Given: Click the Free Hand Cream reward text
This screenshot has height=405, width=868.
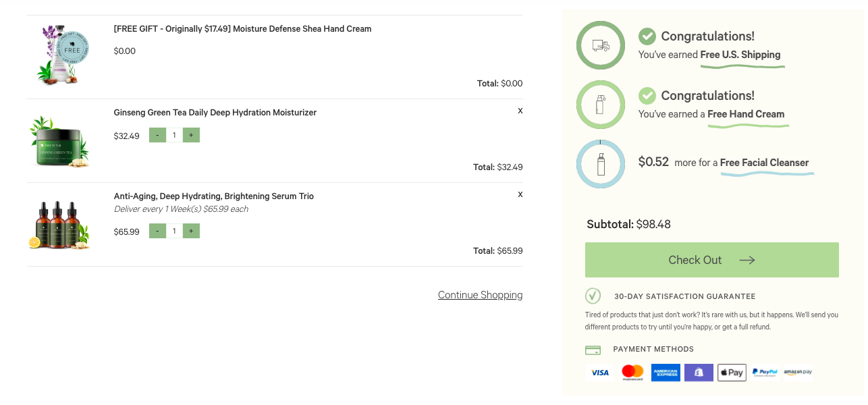Looking at the screenshot, I should [746, 114].
